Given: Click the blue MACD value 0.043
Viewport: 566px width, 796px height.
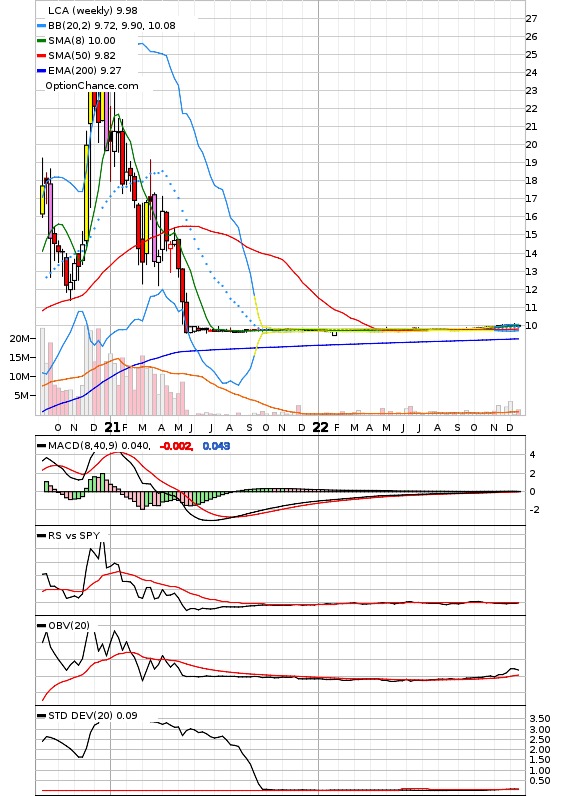Looking at the screenshot, I should coord(216,446).
